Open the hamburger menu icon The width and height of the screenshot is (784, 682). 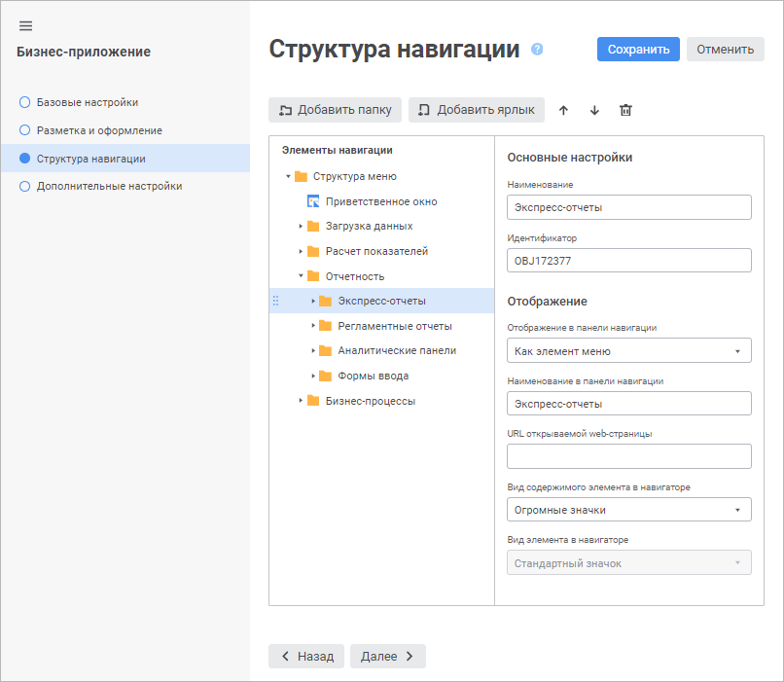tap(26, 25)
